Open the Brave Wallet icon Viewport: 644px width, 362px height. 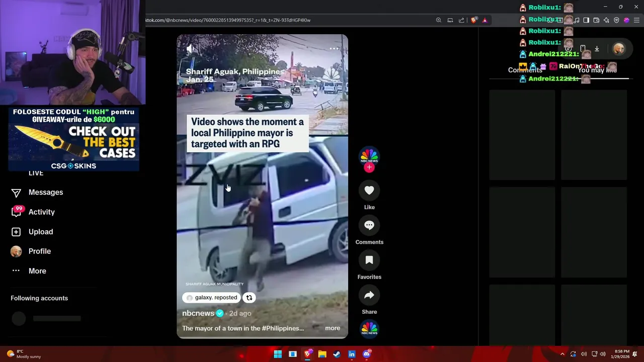pos(596,20)
